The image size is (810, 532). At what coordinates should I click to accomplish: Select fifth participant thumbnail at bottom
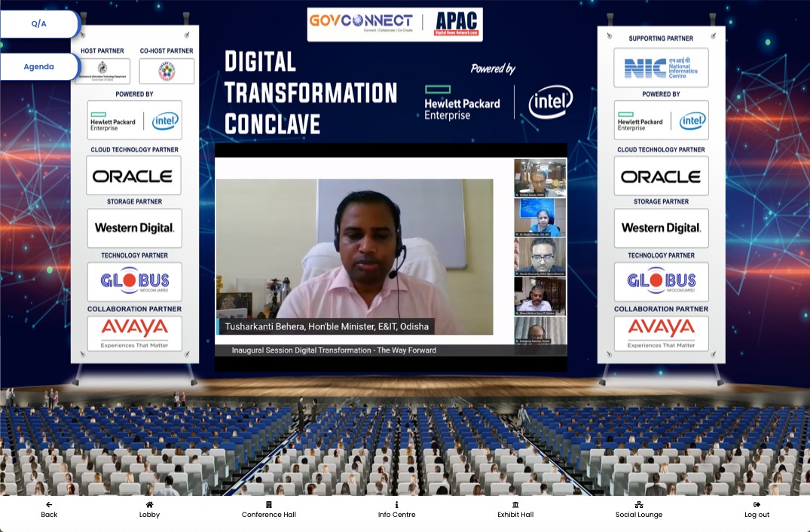pyautogui.click(x=539, y=331)
